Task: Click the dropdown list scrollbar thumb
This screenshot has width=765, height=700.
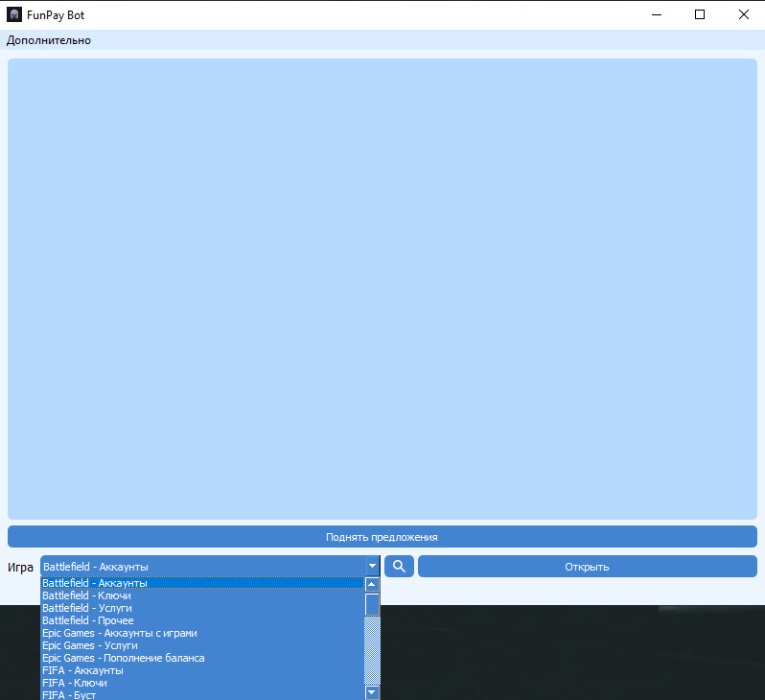Action: click(372, 604)
